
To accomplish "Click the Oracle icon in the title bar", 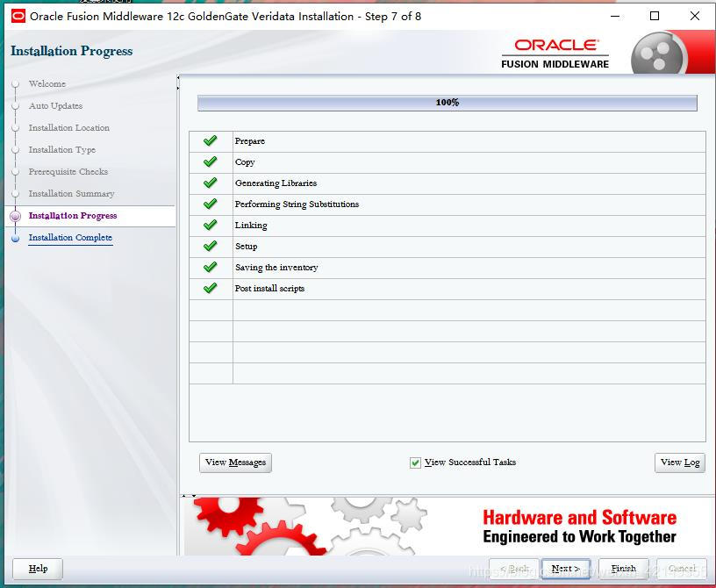I will 18,17.
